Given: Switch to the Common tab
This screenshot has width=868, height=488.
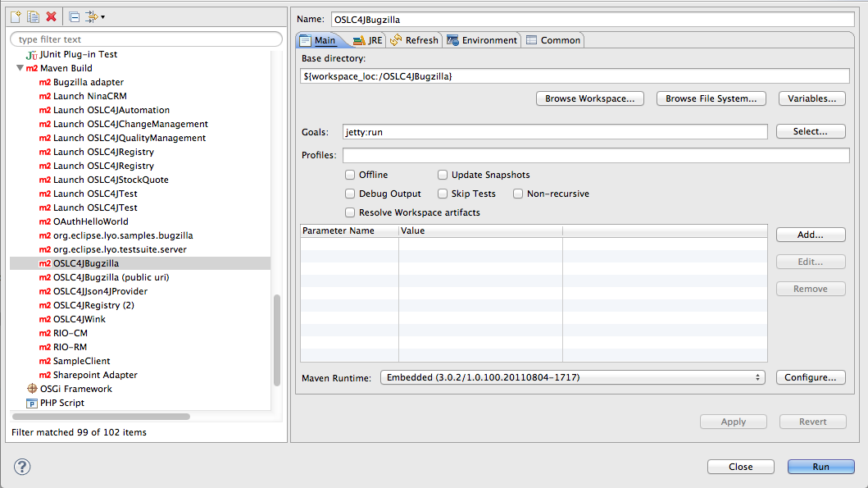Looking at the screenshot, I should point(553,40).
